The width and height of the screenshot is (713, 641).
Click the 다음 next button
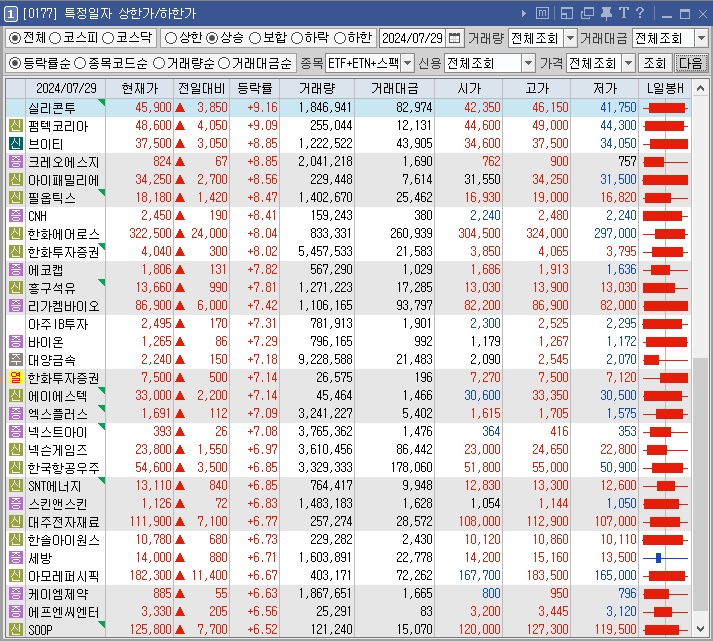pyautogui.click(x=691, y=63)
